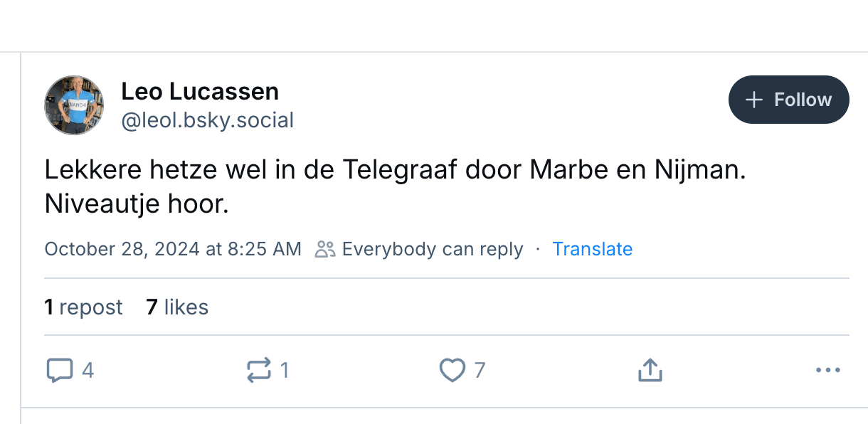Click the repost count beside arrows icon
868x424 pixels.
click(285, 371)
